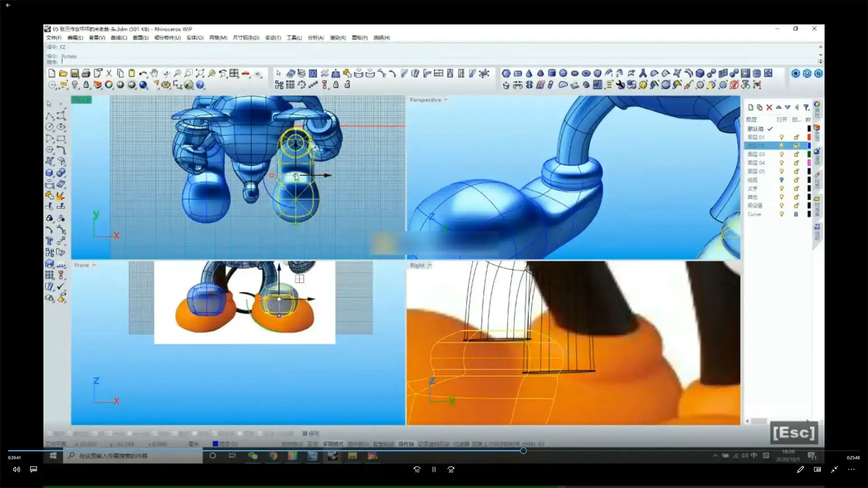The image size is (868, 488).
Task: Toggle visibility bulb of layer 图层 01
Action: pyautogui.click(x=781, y=137)
